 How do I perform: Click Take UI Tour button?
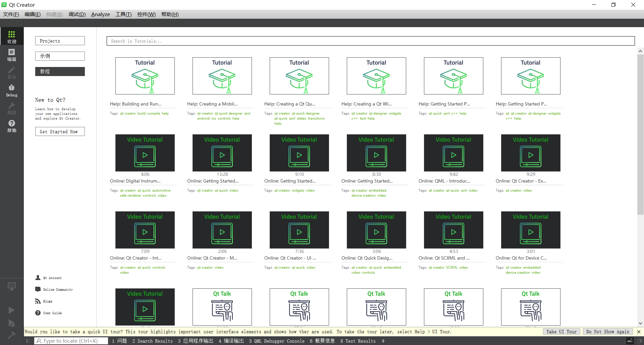(x=561, y=332)
